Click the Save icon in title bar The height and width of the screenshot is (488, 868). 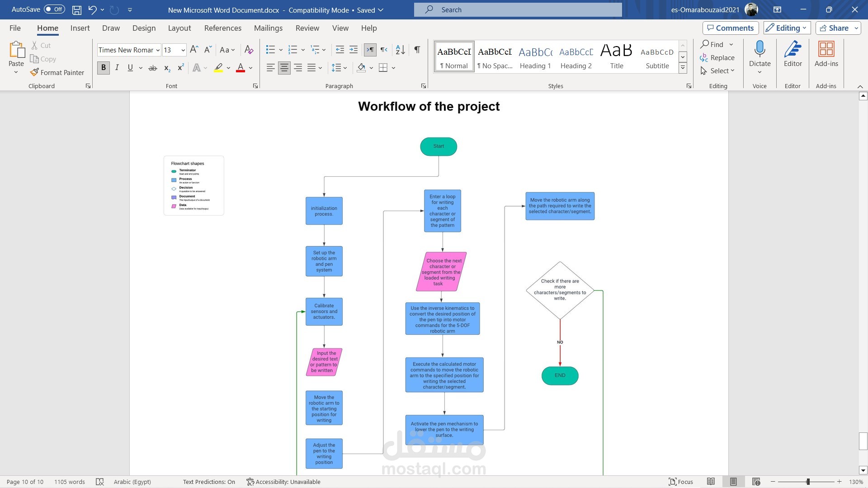click(77, 9)
